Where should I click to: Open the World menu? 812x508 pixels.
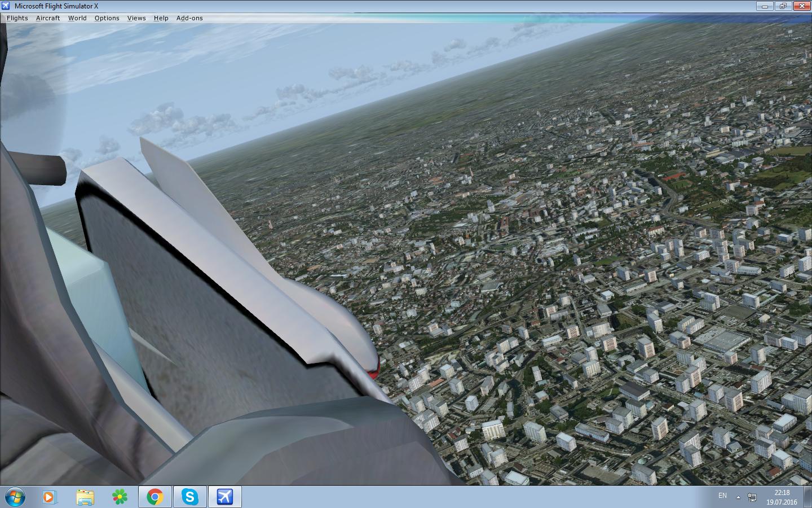(x=77, y=18)
